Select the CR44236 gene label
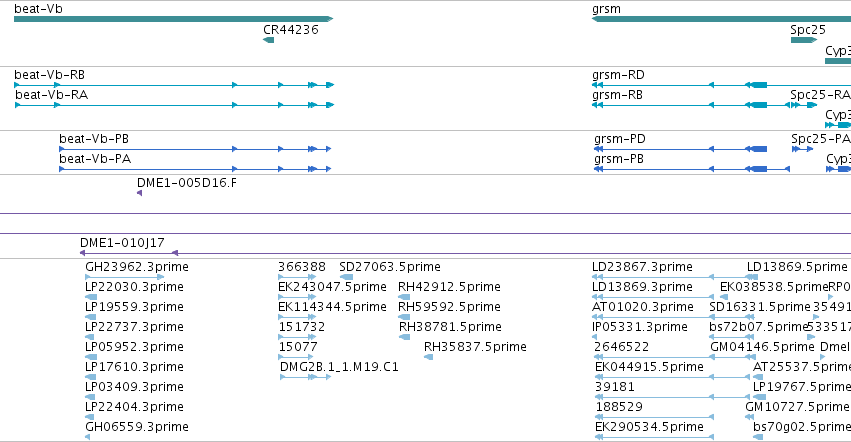Viewport: 851px width, 442px height. [290, 30]
